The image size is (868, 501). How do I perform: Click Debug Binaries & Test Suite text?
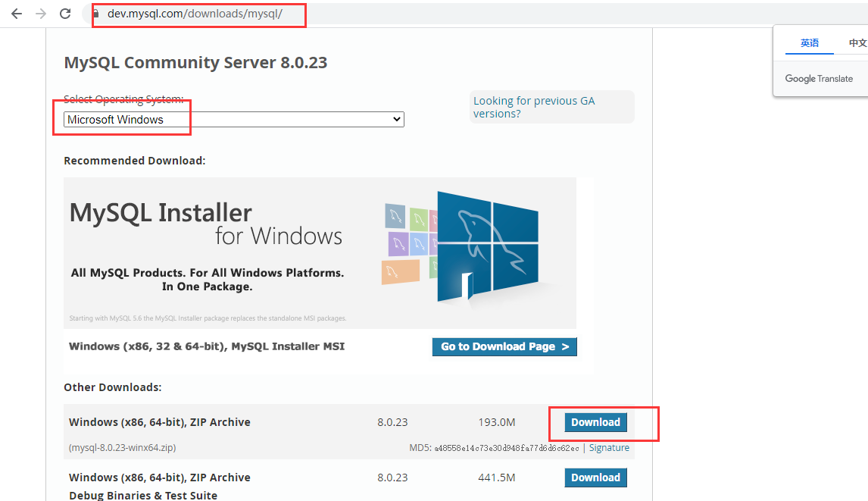143,495
